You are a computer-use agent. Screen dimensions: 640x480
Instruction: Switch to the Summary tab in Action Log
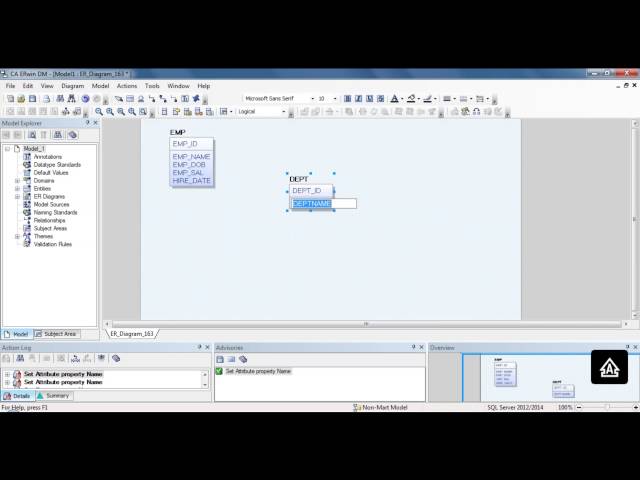pyautogui.click(x=53, y=396)
